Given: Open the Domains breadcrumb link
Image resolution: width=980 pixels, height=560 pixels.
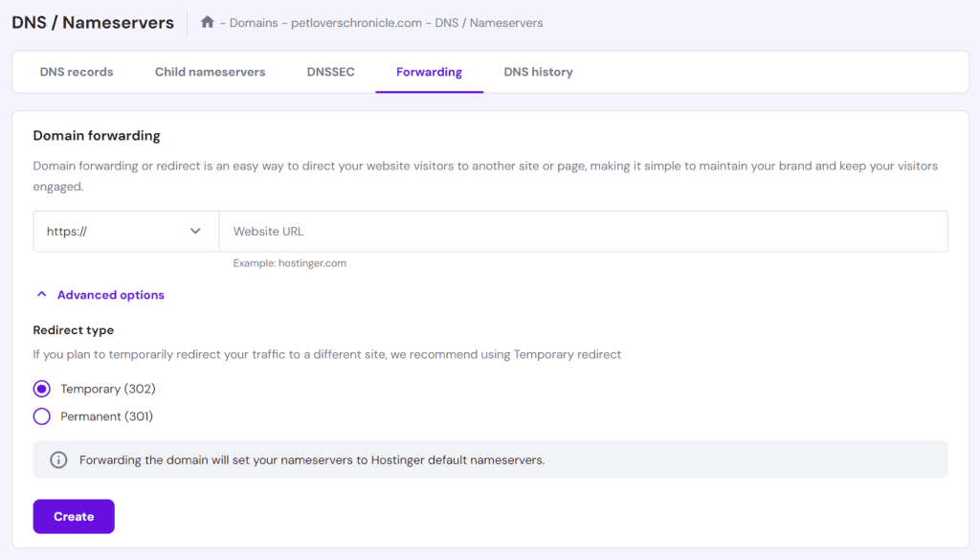Looking at the screenshot, I should (x=256, y=23).
